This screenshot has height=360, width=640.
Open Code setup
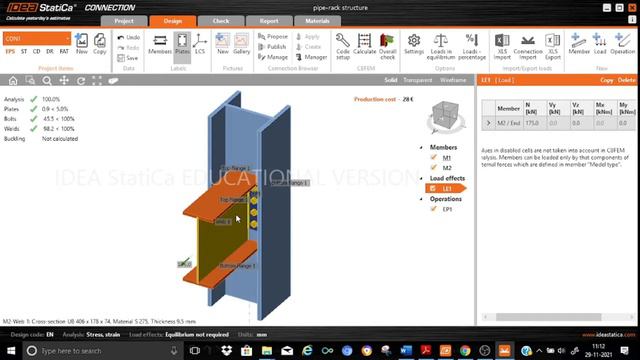point(343,46)
